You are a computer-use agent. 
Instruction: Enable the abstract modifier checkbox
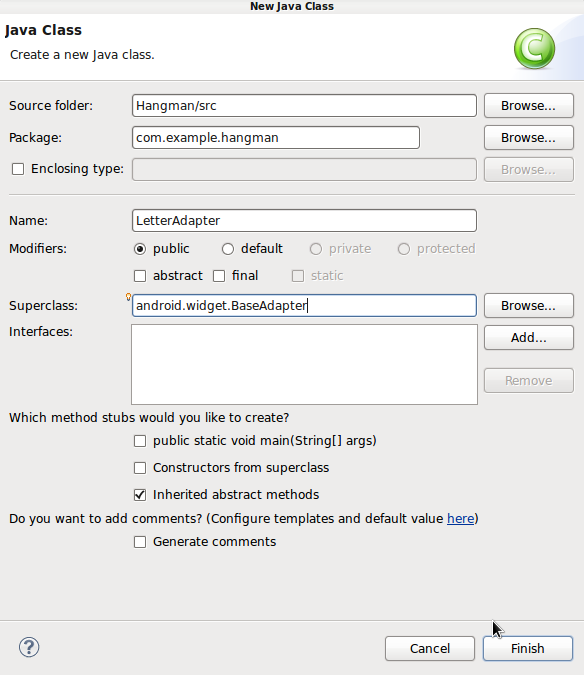[140, 276]
